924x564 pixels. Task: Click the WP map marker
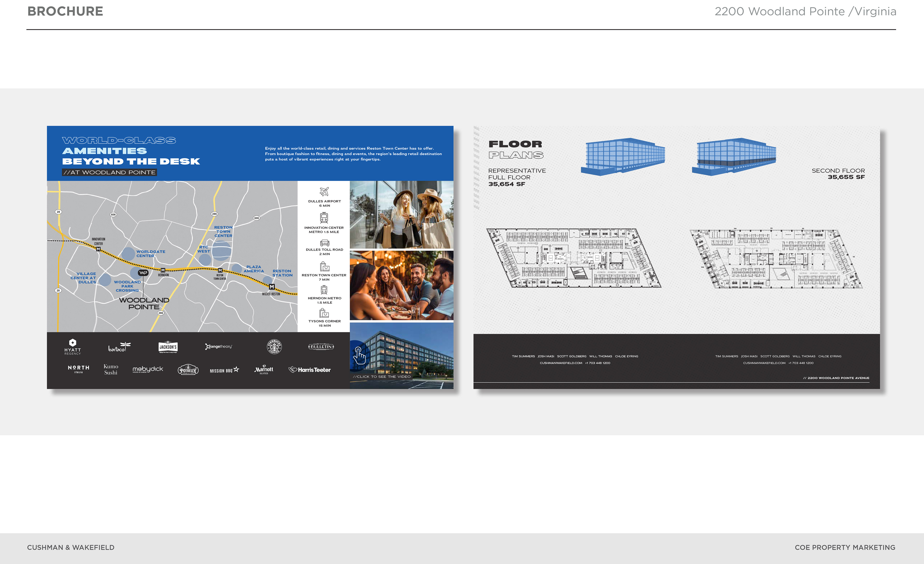pos(143,273)
